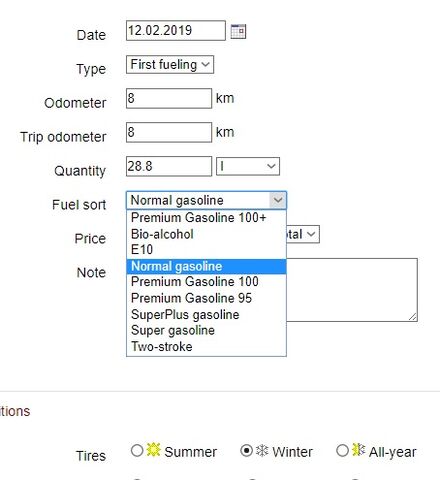Select the Summer tires radio button
This screenshot has width=440, height=480.
click(x=137, y=451)
